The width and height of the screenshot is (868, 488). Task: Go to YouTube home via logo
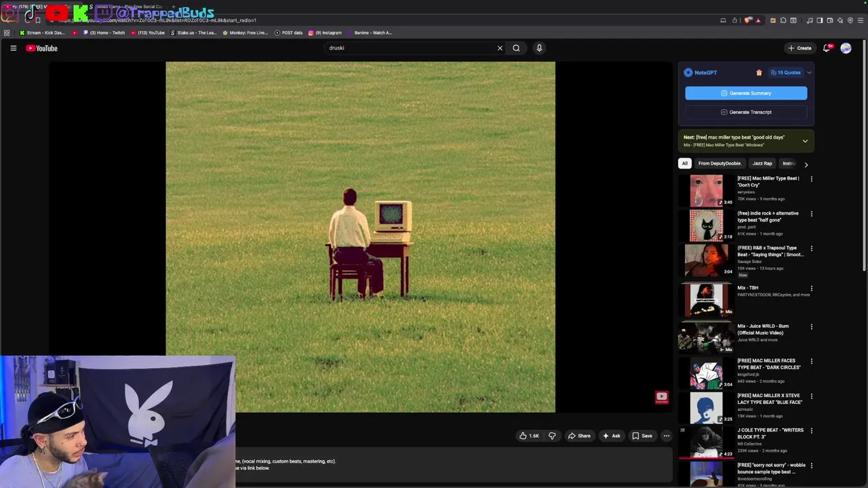[x=42, y=48]
